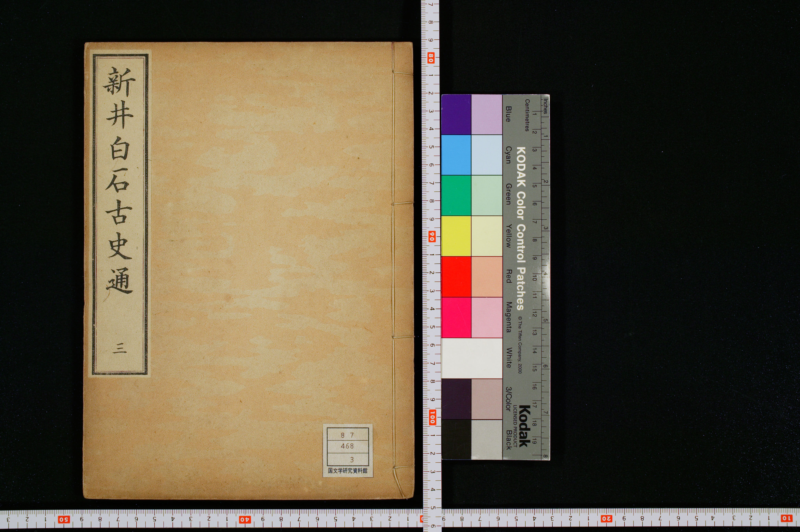Click the 国文学研究資料館 text on the label
The height and width of the screenshot is (532, 800).
click(x=348, y=471)
